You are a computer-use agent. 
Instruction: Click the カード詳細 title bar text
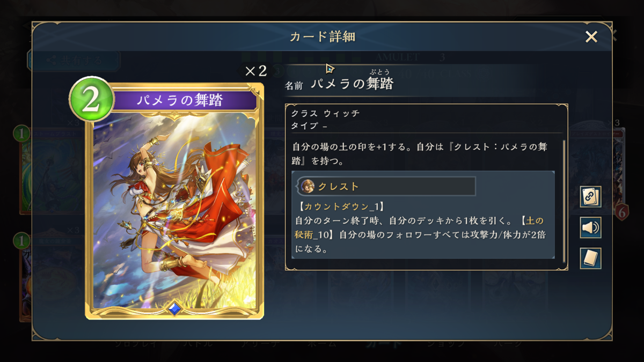(323, 36)
